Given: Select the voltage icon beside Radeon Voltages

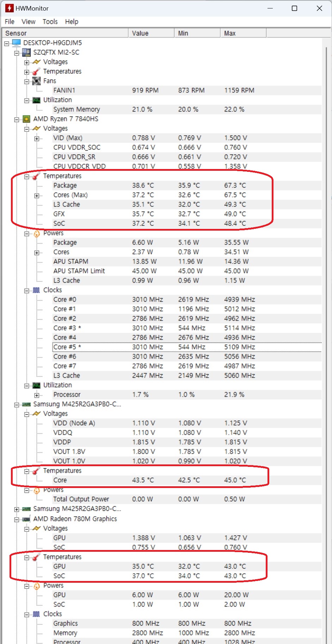Looking at the screenshot, I should 36,528.
